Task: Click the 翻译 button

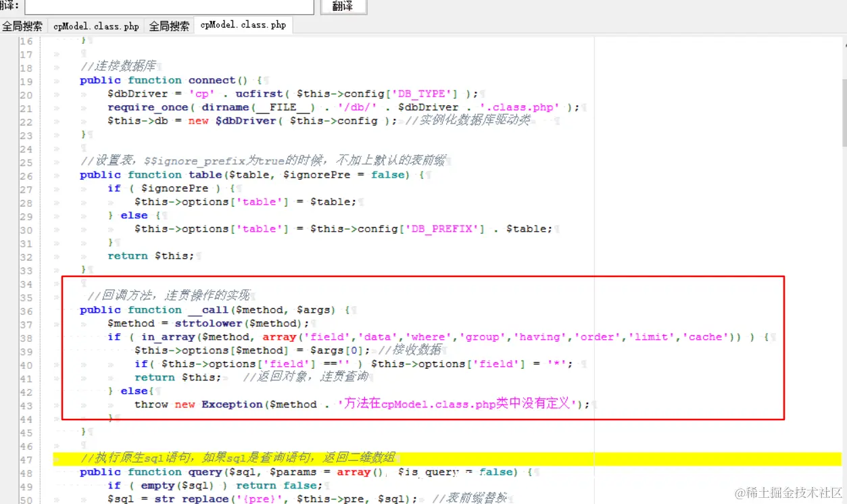Action: 343,6
